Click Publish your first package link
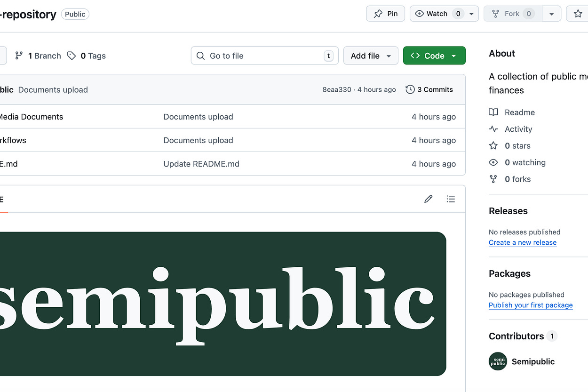Image resolution: width=588 pixels, height=392 pixels. [x=531, y=305]
